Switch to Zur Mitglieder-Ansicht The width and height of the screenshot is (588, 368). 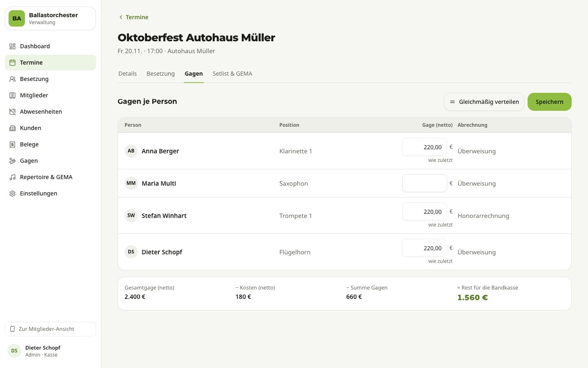click(50, 329)
